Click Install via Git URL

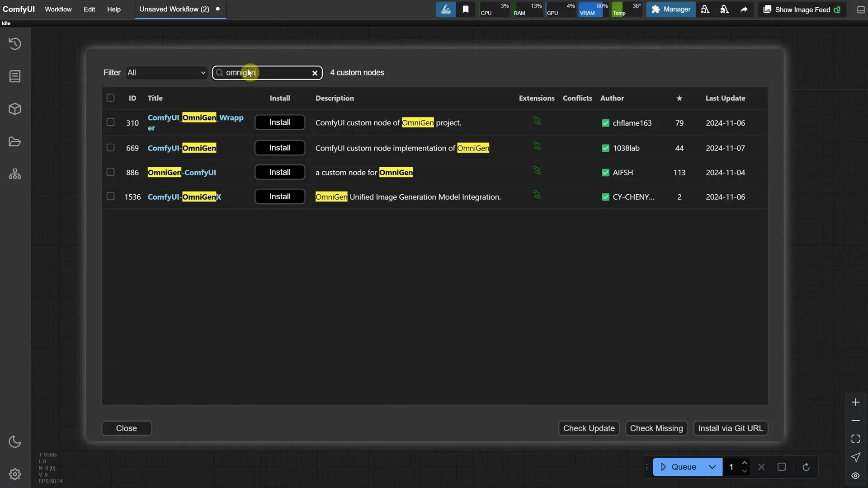tap(730, 428)
